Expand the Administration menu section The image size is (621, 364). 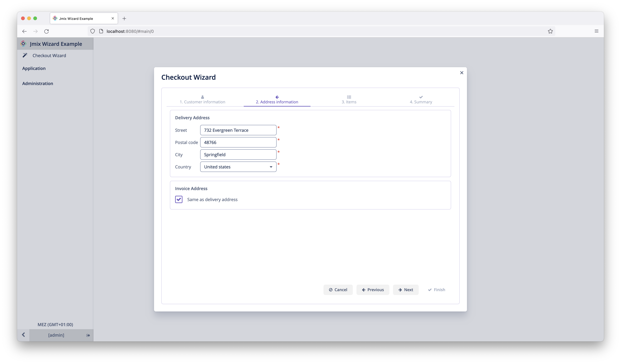[x=38, y=84]
